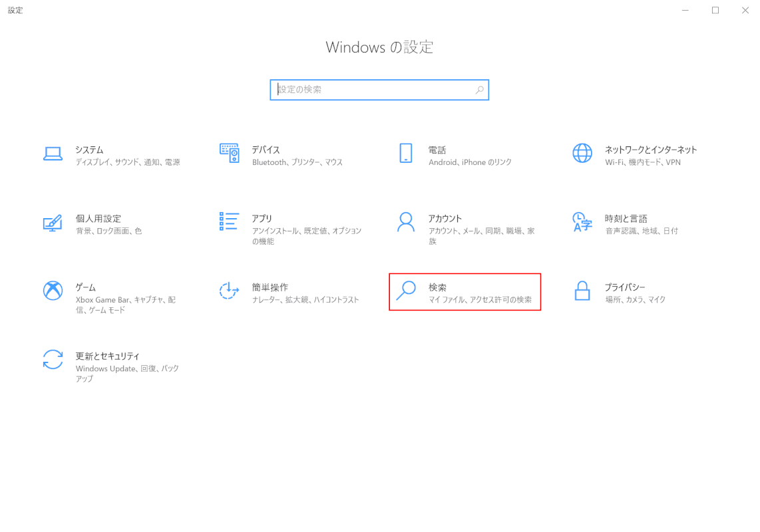The height and width of the screenshot is (532, 760).
Task: Focus the 設定の検索 search field
Action: click(379, 90)
